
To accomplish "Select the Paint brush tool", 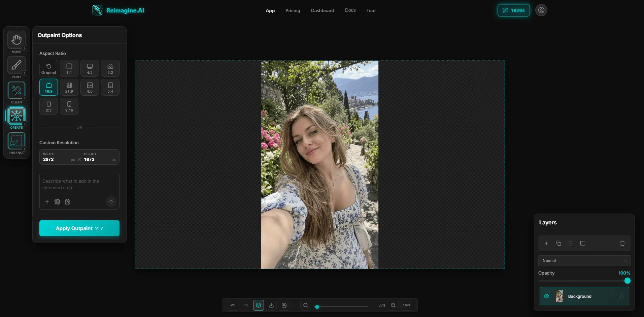I will tap(16, 65).
